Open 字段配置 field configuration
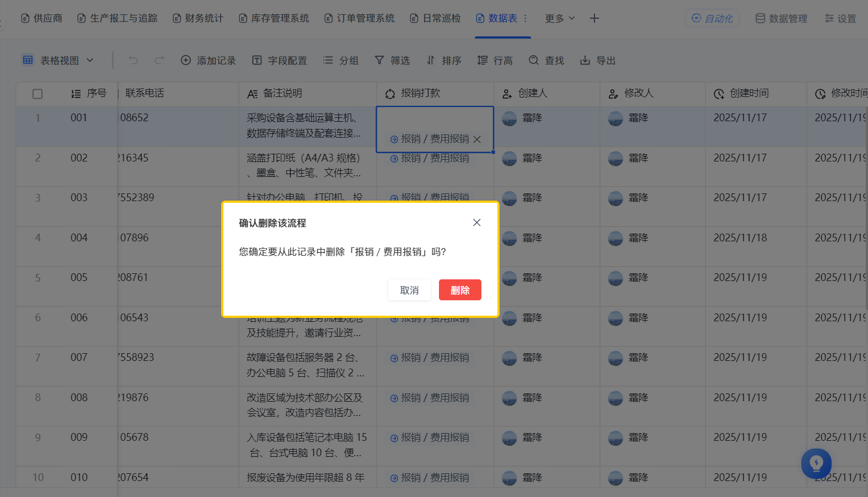Viewport: 868px width, 497px height. click(x=280, y=60)
